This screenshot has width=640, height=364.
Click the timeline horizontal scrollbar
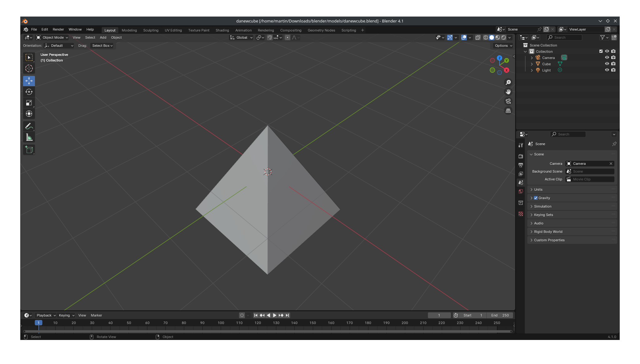click(268, 331)
